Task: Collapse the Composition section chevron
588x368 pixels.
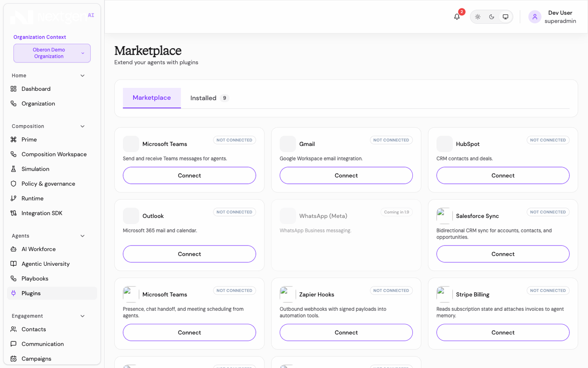Action: (82, 126)
